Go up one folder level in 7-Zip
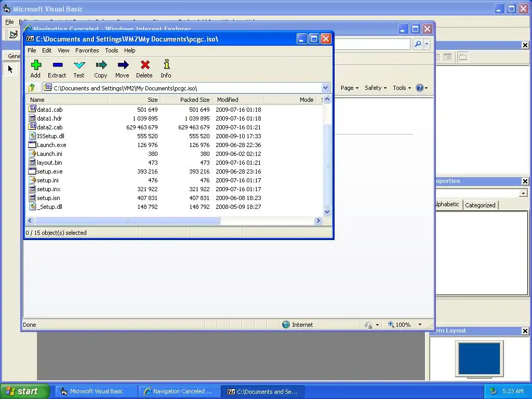 tap(32, 88)
